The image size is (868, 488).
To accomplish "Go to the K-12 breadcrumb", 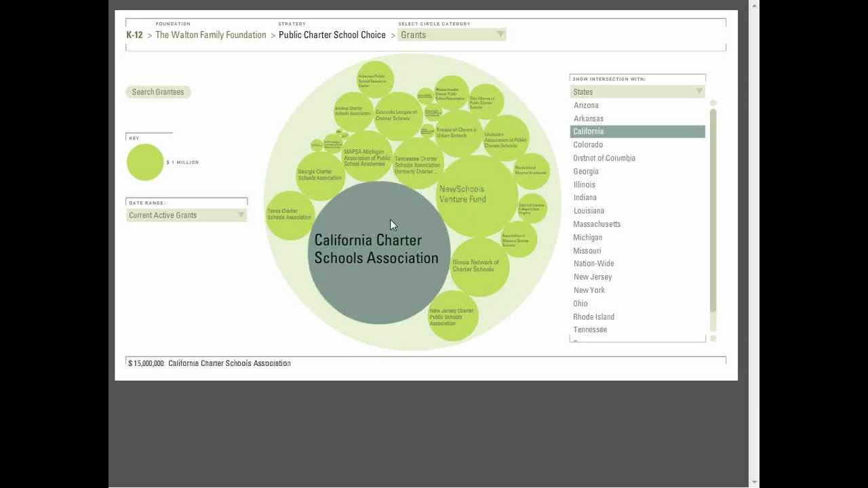I will click(134, 35).
